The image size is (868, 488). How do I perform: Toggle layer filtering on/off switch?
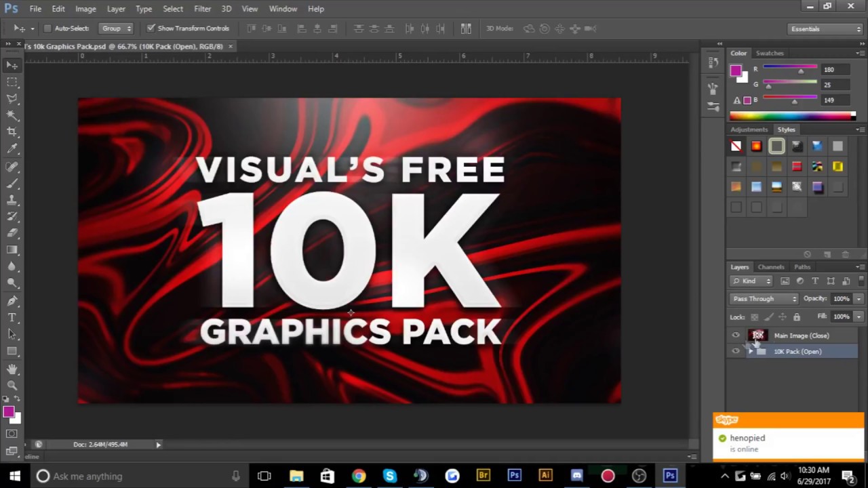(861, 281)
